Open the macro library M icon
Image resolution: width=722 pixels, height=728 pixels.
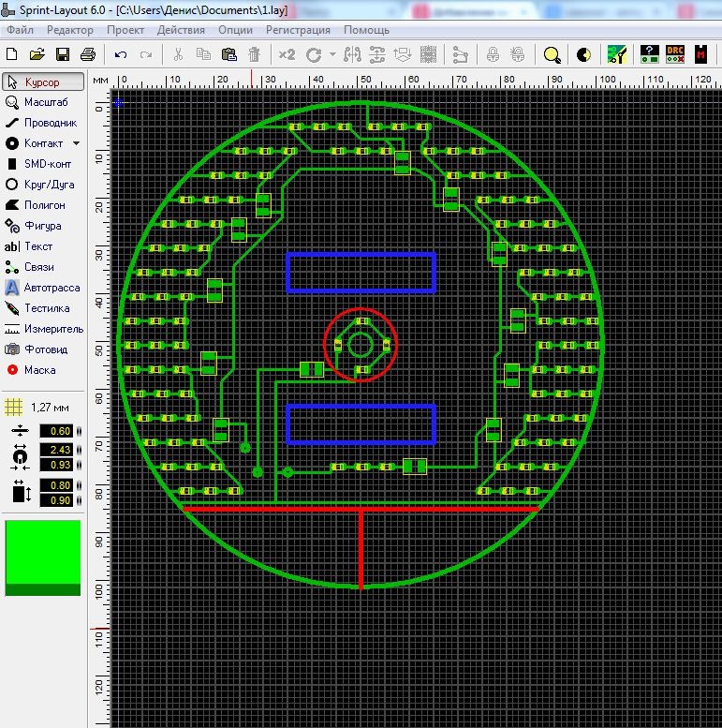click(700, 54)
